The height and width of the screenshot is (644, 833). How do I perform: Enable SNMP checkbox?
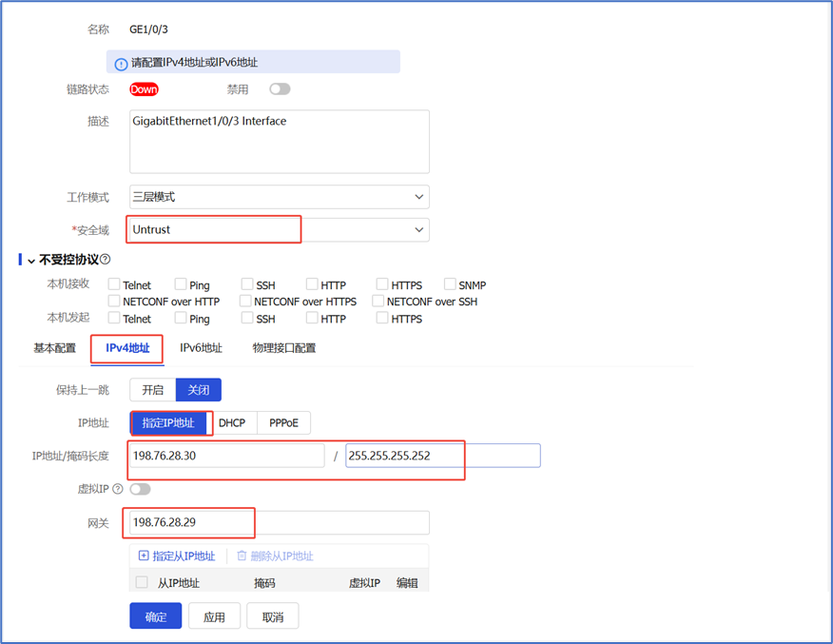click(x=450, y=284)
